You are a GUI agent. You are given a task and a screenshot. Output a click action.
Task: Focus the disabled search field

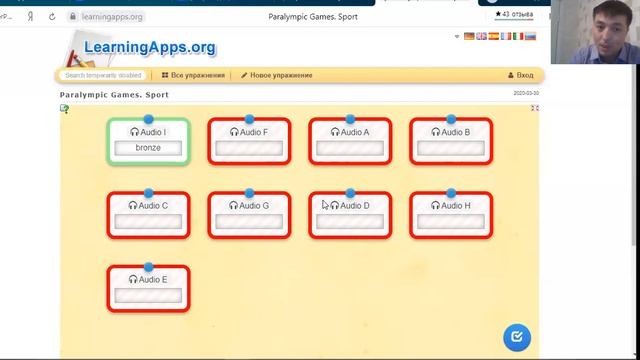pos(103,76)
